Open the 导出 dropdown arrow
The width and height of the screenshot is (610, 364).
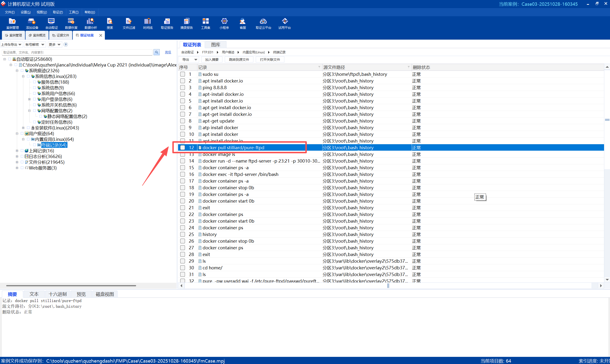pyautogui.click(x=196, y=60)
